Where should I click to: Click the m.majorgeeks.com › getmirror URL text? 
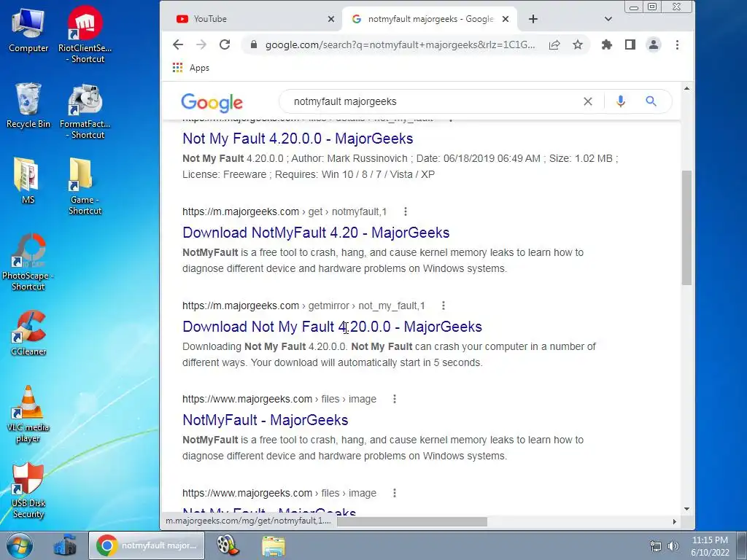click(x=303, y=306)
